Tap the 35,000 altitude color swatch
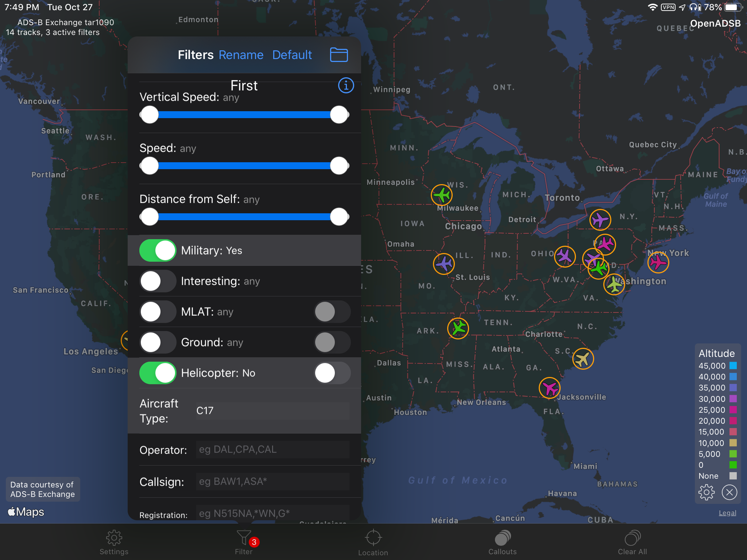747x560 pixels. click(x=733, y=388)
